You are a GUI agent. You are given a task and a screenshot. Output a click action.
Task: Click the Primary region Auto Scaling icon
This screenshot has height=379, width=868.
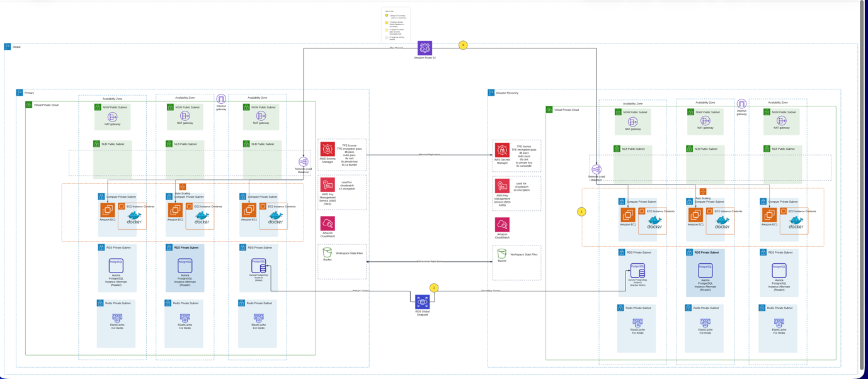tap(183, 187)
